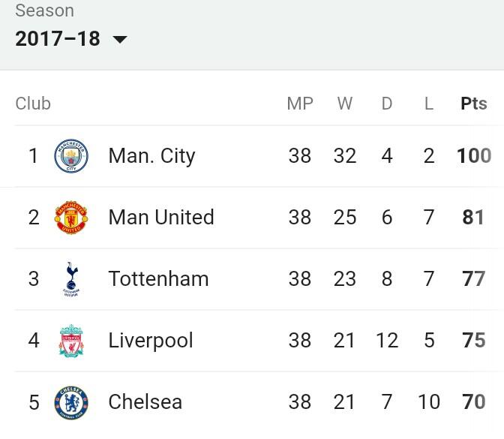Click the Manchester United crest
This screenshot has width=504, height=439.
coord(71,218)
